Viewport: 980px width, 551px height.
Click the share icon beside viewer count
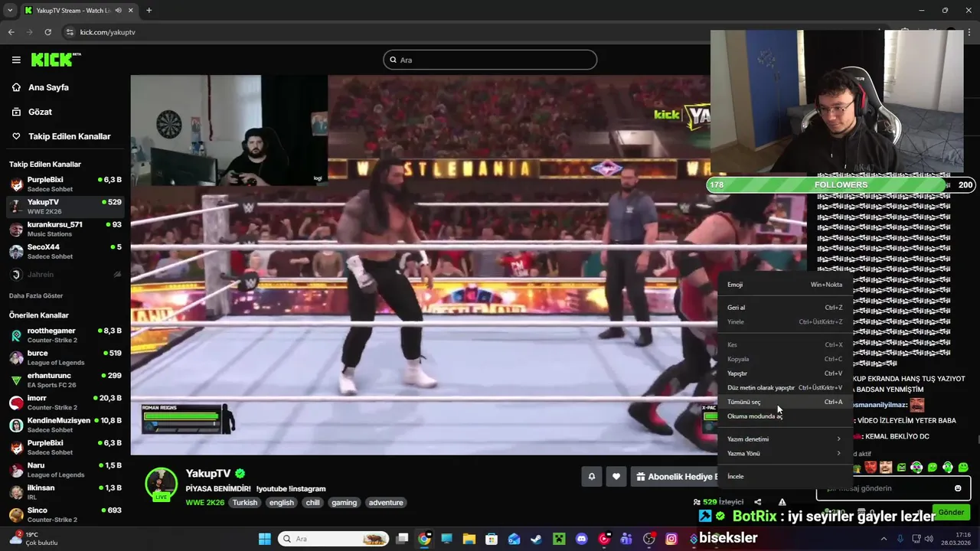tap(757, 502)
